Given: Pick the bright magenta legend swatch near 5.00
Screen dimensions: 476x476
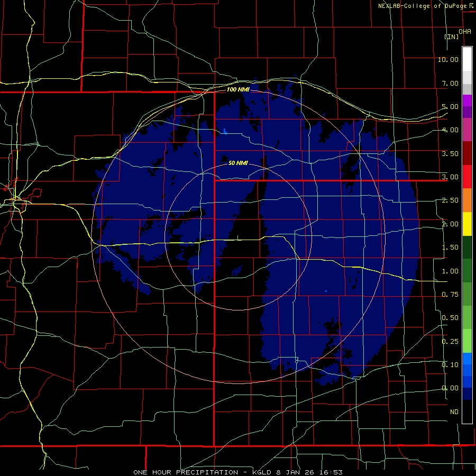Looking at the screenshot, I should pyautogui.click(x=467, y=101).
